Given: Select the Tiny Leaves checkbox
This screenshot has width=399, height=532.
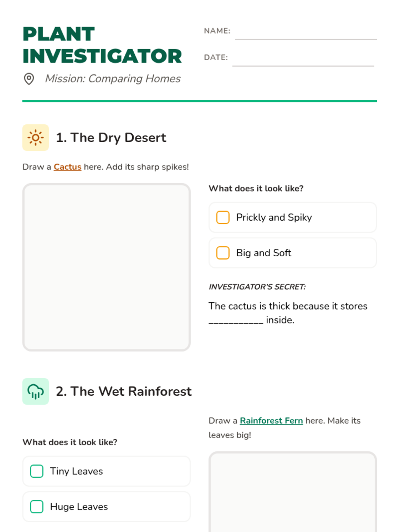Looking at the screenshot, I should point(37,471).
